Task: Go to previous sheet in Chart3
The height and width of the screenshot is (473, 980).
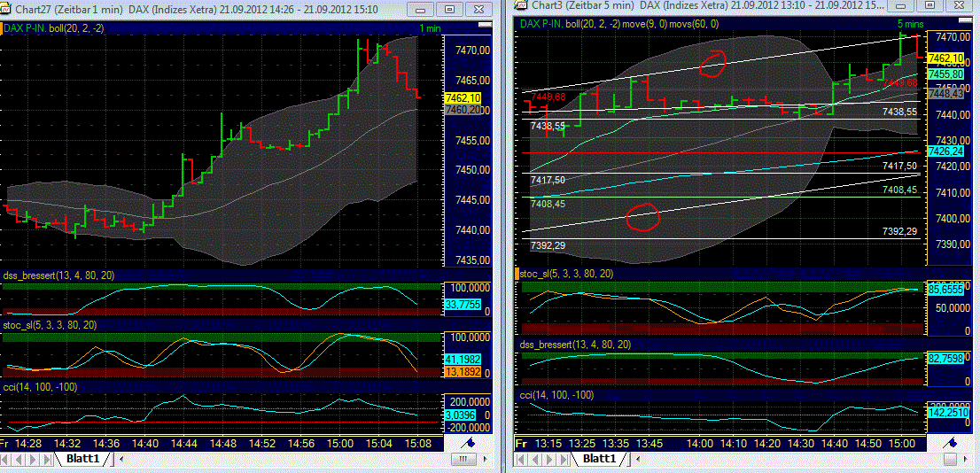Action: tap(533, 459)
